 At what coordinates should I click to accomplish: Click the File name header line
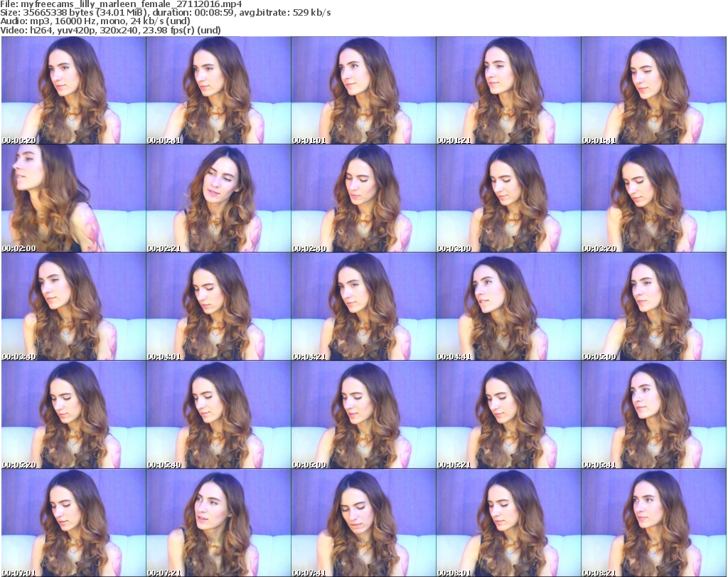[121, 4]
